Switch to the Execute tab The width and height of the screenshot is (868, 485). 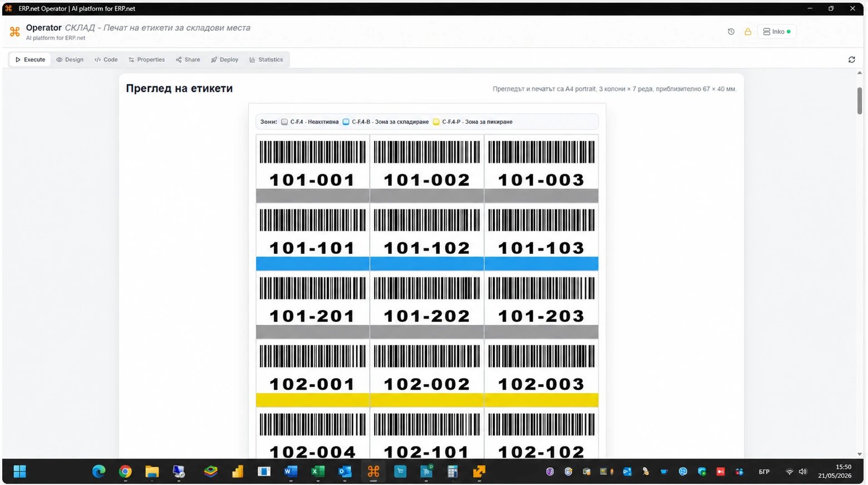click(x=30, y=60)
